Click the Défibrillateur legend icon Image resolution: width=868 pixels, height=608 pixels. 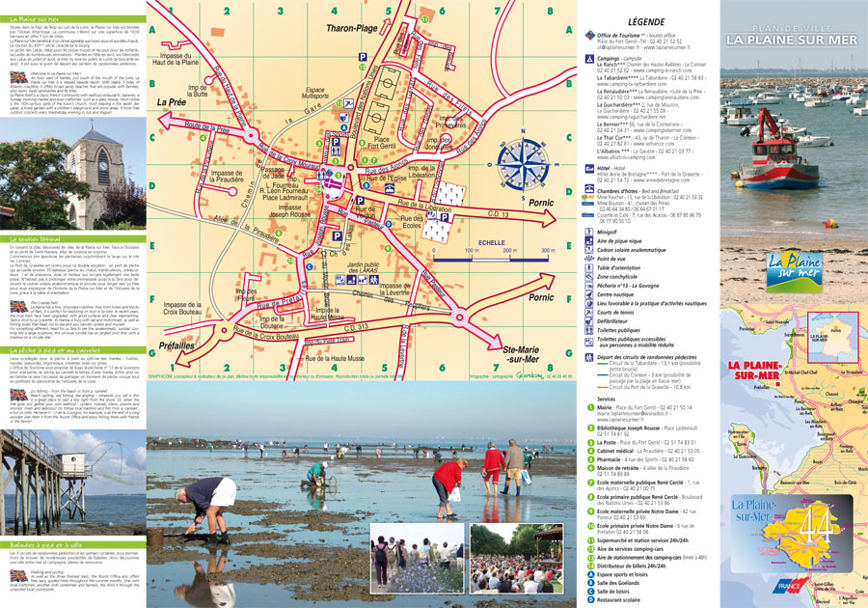[x=589, y=321]
